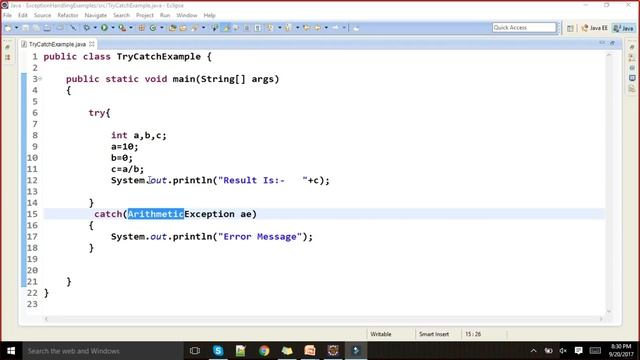The height and width of the screenshot is (360, 640).
Task: Click the Print toolbar icon
Action: point(47,28)
